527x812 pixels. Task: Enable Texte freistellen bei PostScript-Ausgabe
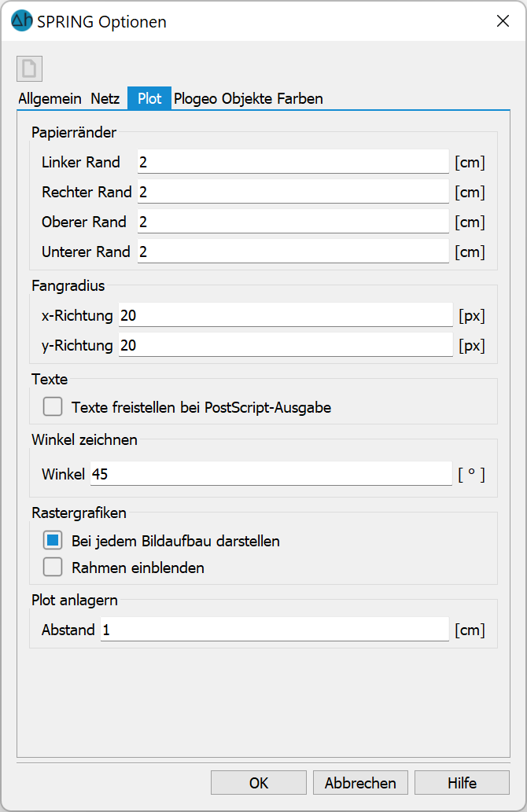click(x=53, y=407)
